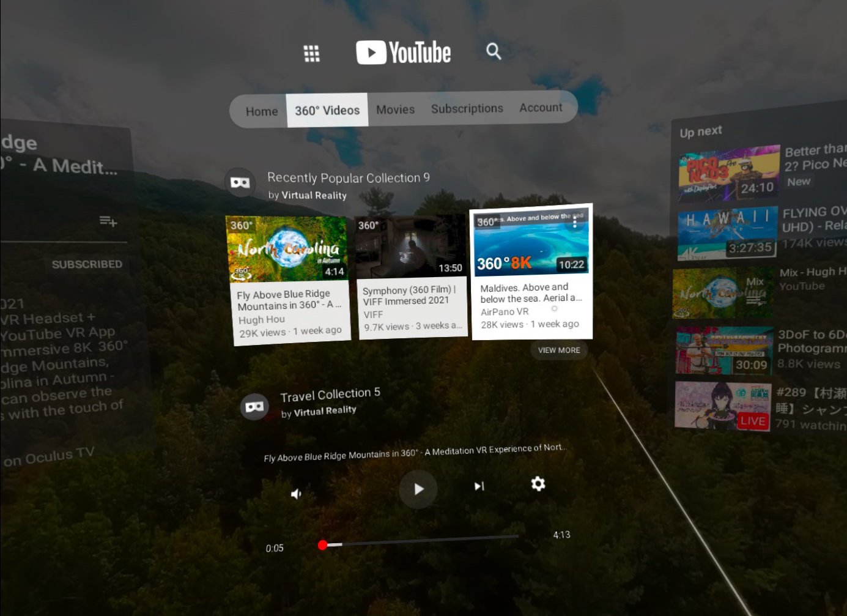Open the Movies tab
The height and width of the screenshot is (616, 847).
click(x=395, y=109)
